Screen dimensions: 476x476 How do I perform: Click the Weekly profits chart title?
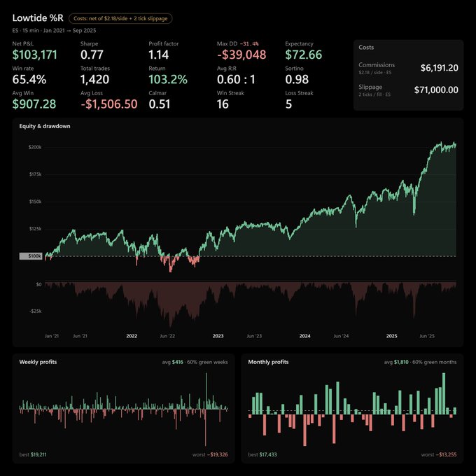[x=38, y=362]
